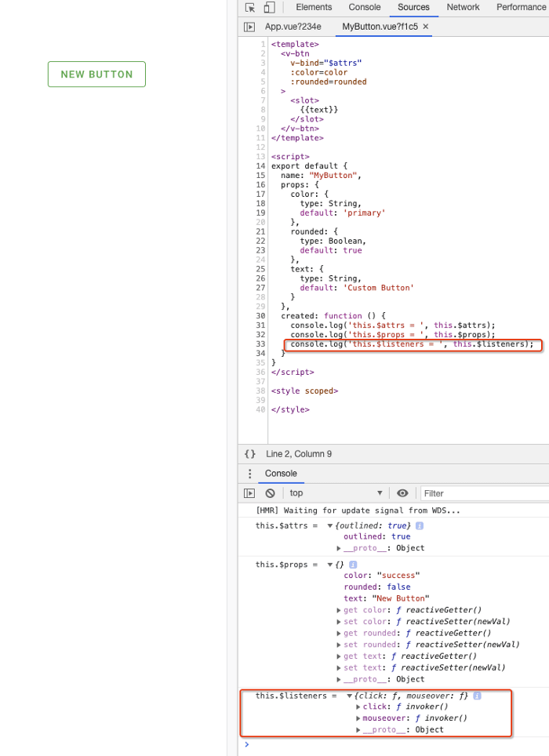Expand 'mouseover: f invoker()' entry
This screenshot has height=756, width=549.
coord(358,719)
